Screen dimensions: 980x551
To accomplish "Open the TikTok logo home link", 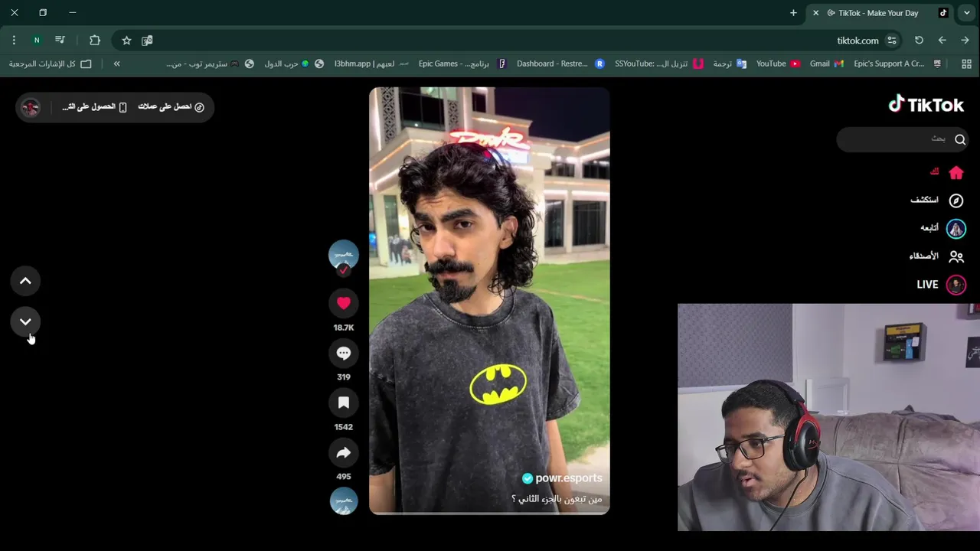I will pyautogui.click(x=926, y=105).
